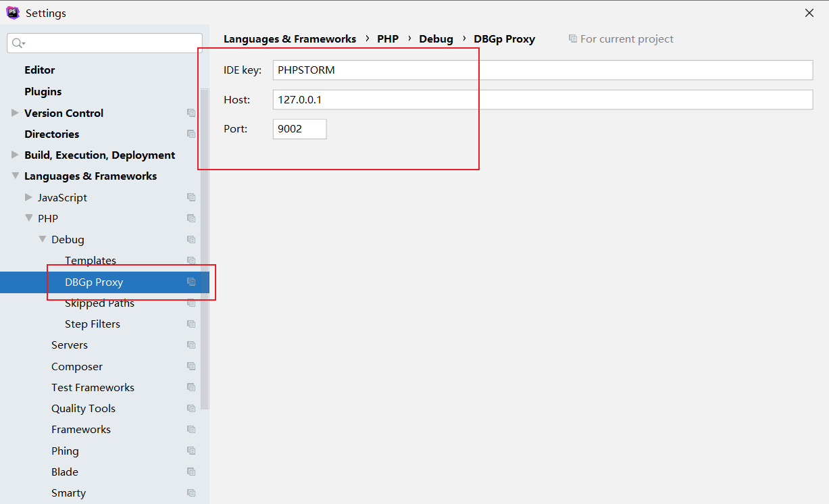Click the icon beside For current project
The height and width of the screenshot is (504, 829).
click(573, 39)
